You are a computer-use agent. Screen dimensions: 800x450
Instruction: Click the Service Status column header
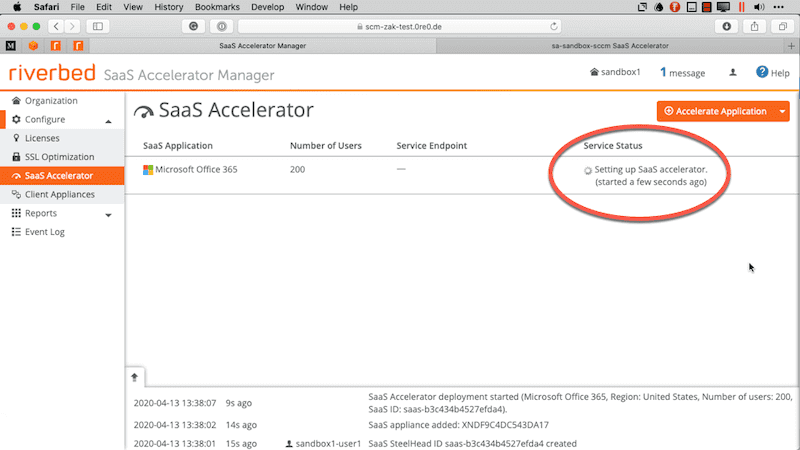[x=613, y=145]
